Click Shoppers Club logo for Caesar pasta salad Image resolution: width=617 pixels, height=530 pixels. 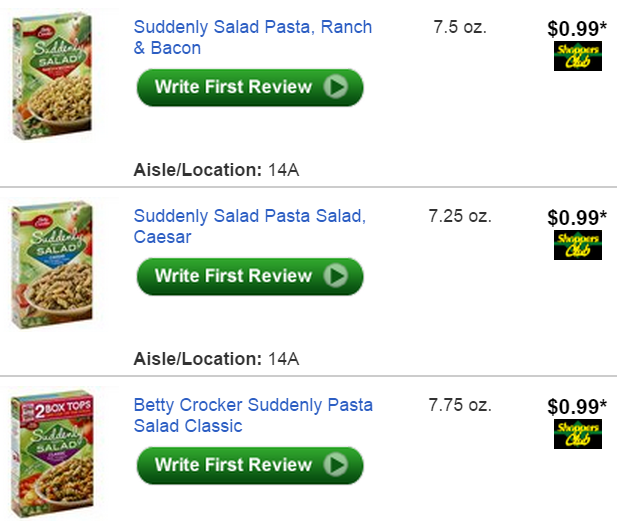click(x=577, y=245)
